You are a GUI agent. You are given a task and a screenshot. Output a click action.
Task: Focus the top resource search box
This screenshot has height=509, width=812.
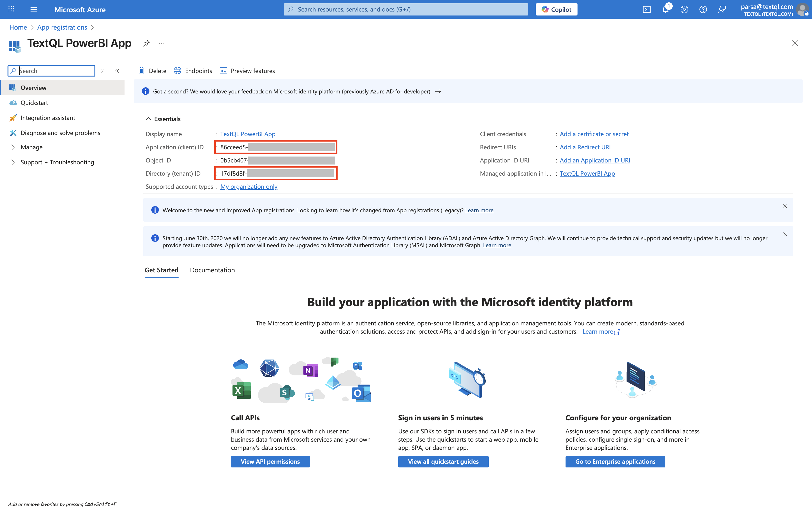point(406,9)
